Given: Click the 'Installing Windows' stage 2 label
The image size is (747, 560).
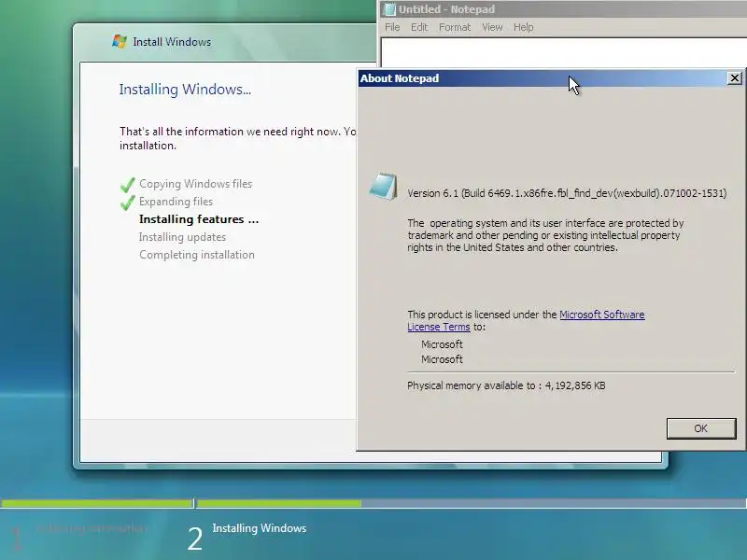Looking at the screenshot, I should [260, 528].
